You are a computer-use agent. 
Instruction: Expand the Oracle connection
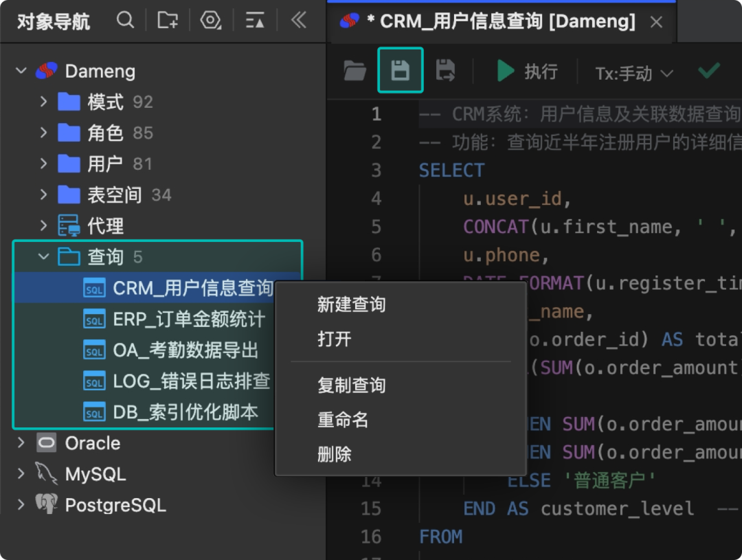[x=21, y=443]
